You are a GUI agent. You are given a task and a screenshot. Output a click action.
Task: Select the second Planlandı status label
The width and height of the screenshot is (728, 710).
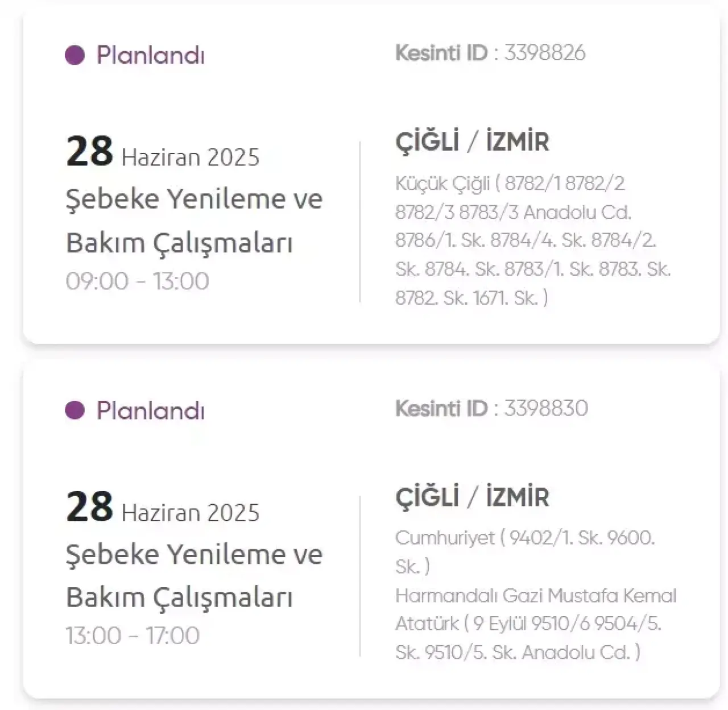151,410
